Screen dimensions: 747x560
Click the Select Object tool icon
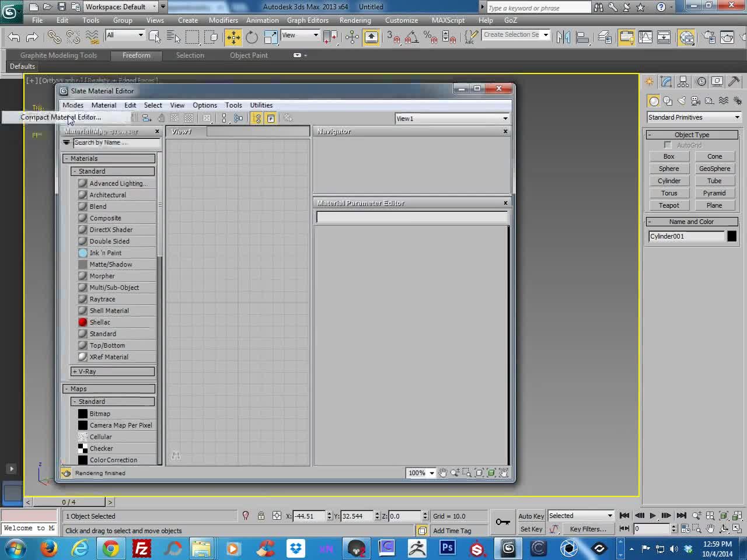[155, 37]
